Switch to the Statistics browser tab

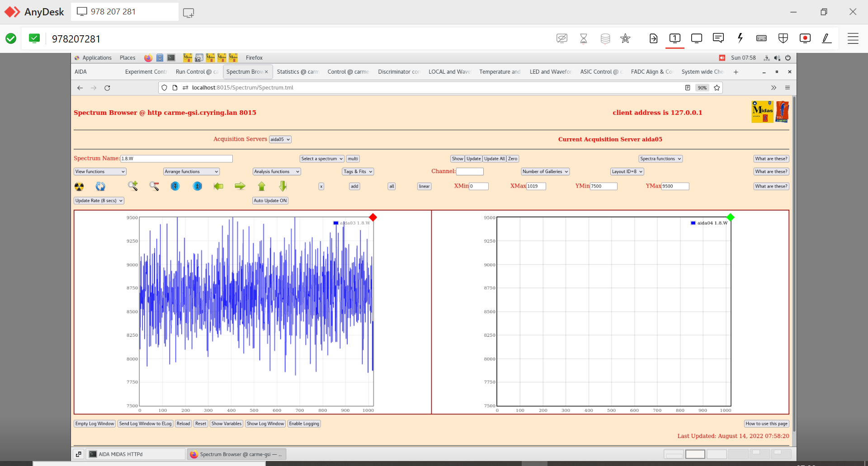pyautogui.click(x=297, y=72)
